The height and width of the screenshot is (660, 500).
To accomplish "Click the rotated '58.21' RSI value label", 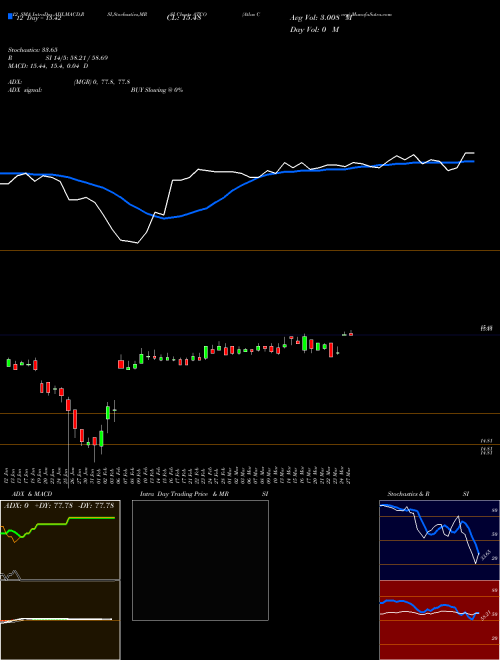I will coord(486,615).
